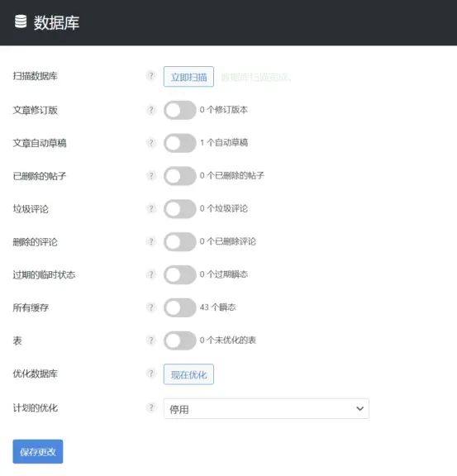This screenshot has width=457, height=476.
Task: Click the 43 个瞬态 text
Action: tap(217, 307)
